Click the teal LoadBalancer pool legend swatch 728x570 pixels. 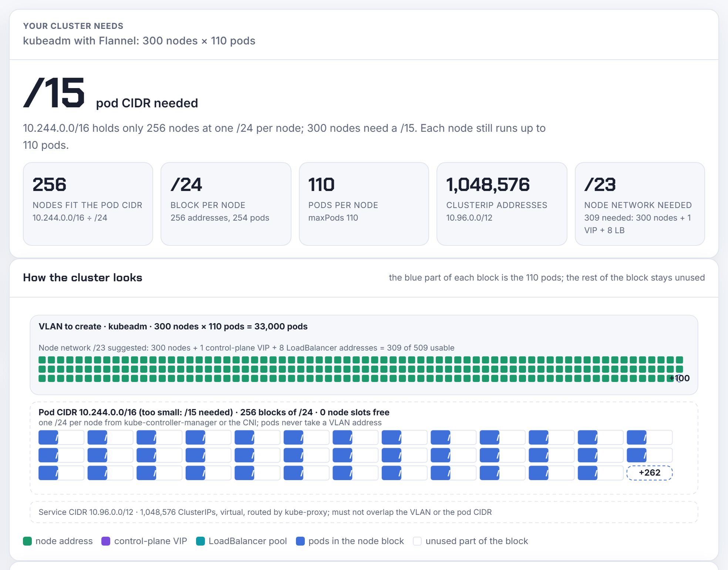tap(200, 541)
